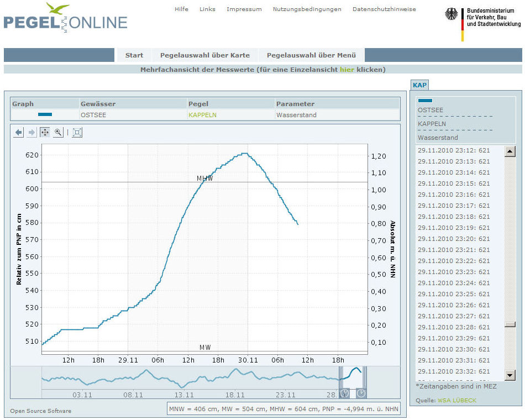Click the green 'hier' link
The height and width of the screenshot is (420, 525).
347,70
